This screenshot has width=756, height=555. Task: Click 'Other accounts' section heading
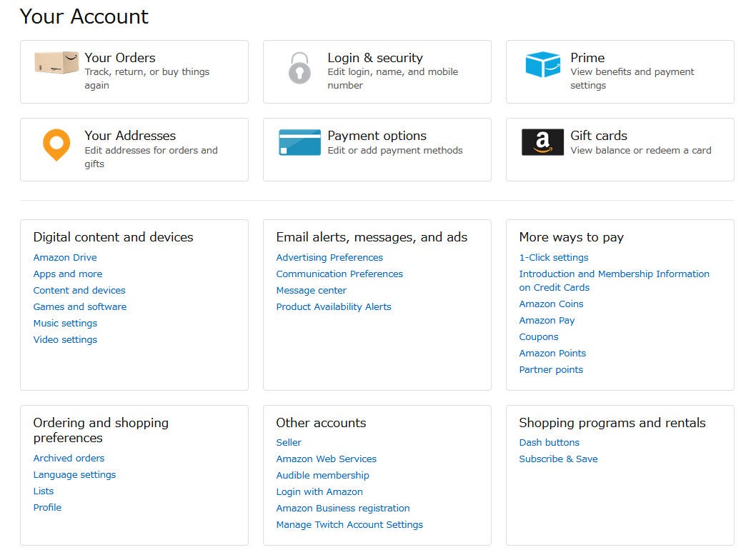[321, 423]
